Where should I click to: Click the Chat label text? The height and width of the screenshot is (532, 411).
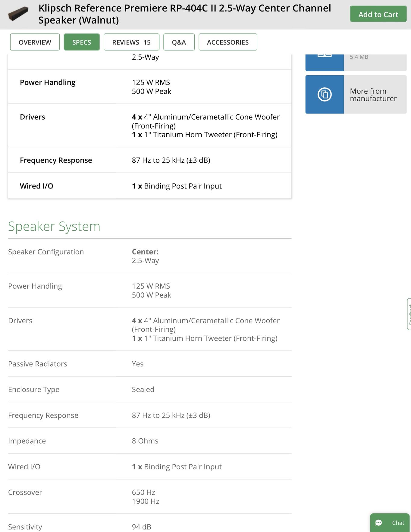click(398, 523)
